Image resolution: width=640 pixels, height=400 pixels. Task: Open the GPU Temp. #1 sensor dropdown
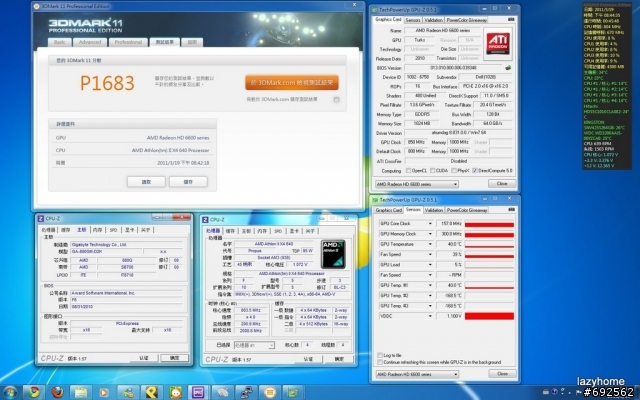[x=430, y=285]
